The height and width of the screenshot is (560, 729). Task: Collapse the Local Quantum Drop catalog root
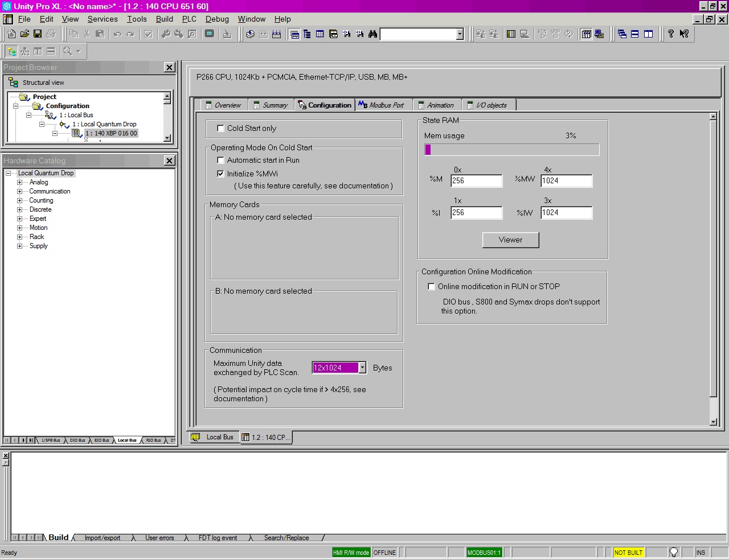pos(9,174)
